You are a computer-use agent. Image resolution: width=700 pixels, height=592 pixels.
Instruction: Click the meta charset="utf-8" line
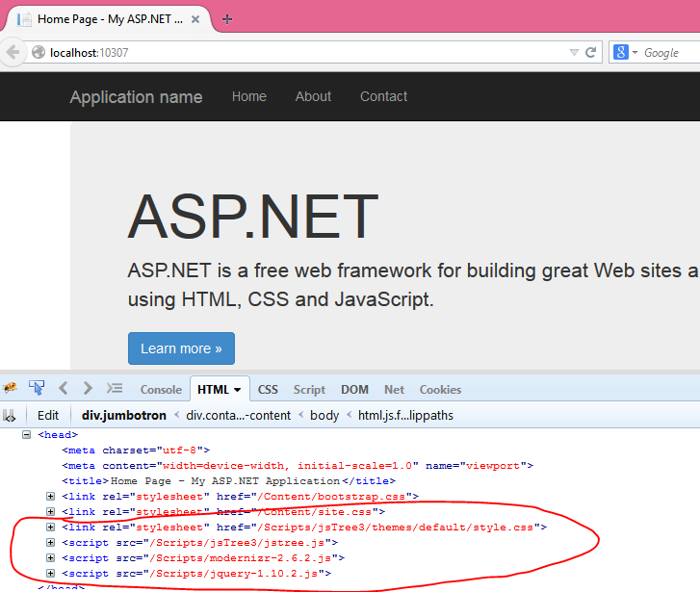tap(136, 450)
